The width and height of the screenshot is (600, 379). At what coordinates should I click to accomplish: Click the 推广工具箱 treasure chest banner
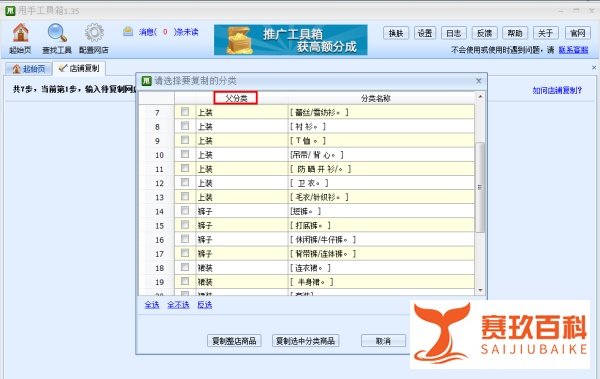[290, 40]
